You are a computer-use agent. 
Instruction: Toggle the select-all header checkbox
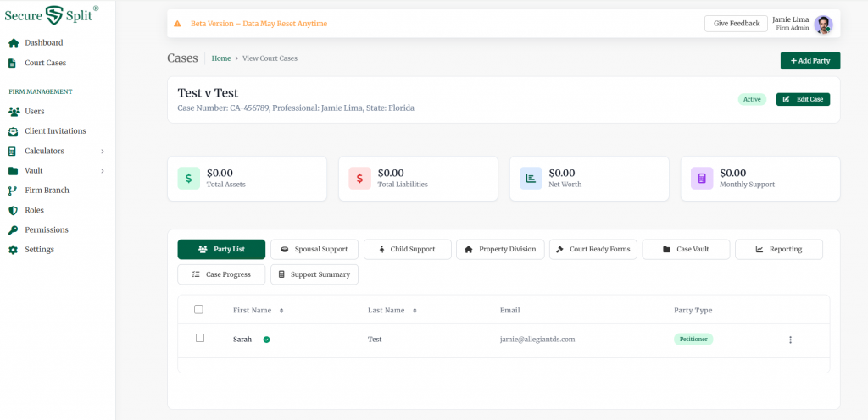pyautogui.click(x=198, y=309)
